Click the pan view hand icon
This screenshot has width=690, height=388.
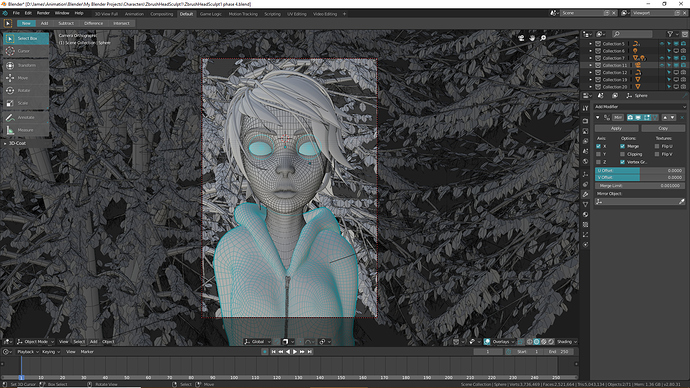pyautogui.click(x=532, y=38)
